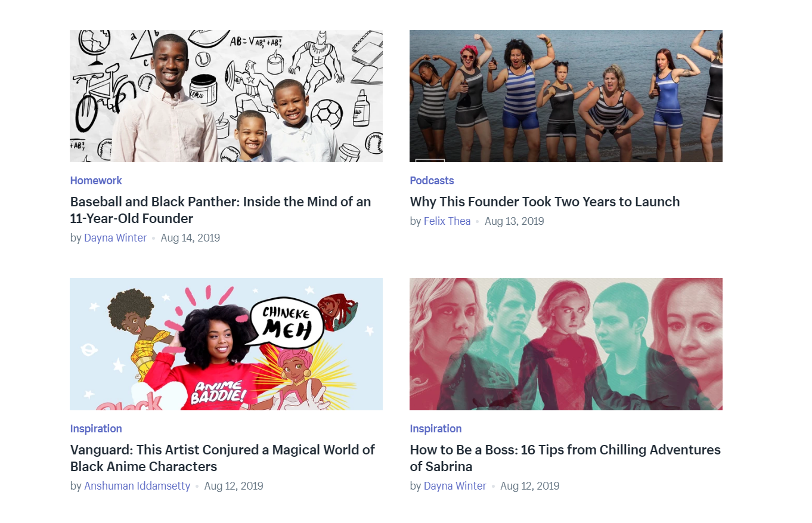Viewport: 812px width, 523px height.
Task: Open the Black Anime Characters article image
Action: (x=226, y=344)
